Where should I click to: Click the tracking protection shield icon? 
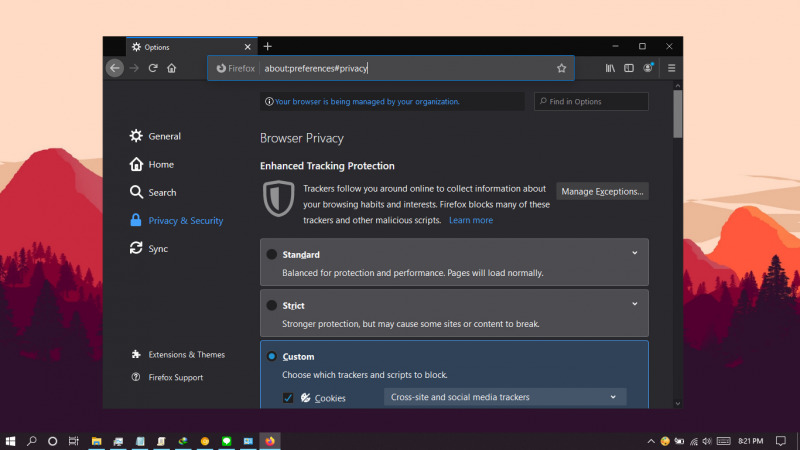point(279,198)
